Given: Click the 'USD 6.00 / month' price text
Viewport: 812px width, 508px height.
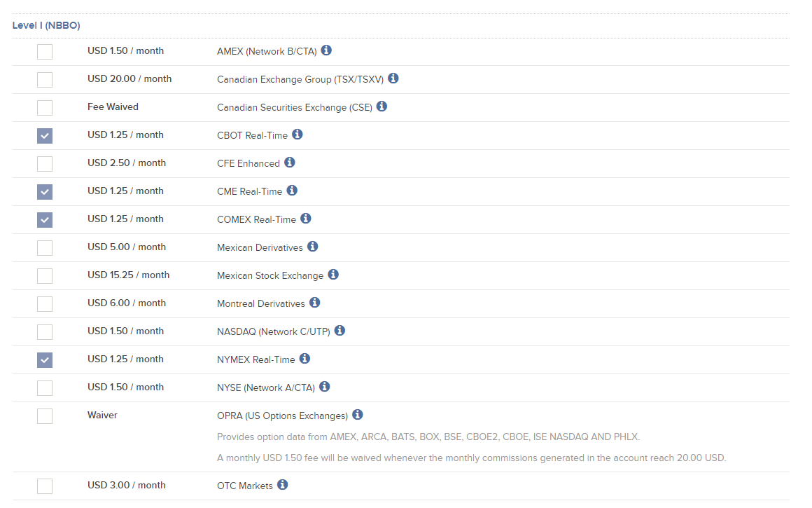Looking at the screenshot, I should point(127,303).
